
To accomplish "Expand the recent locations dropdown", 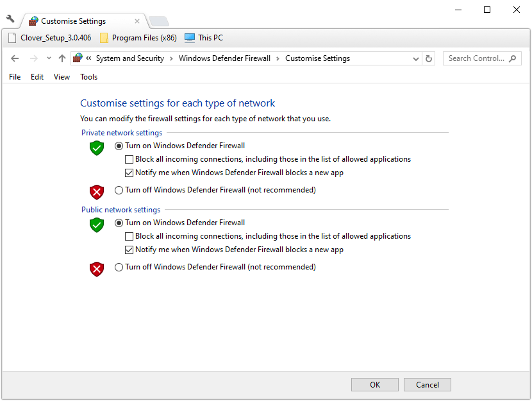I will (49, 58).
